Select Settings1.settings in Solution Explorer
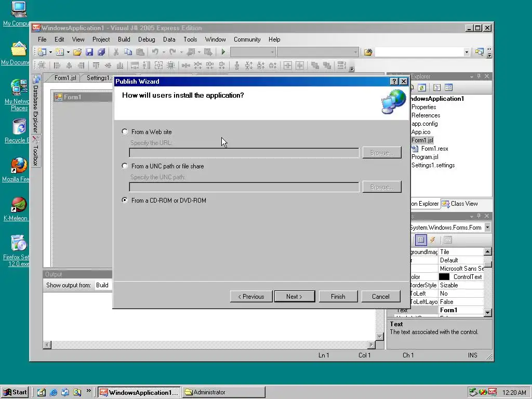The height and width of the screenshot is (399, 532). point(433,165)
